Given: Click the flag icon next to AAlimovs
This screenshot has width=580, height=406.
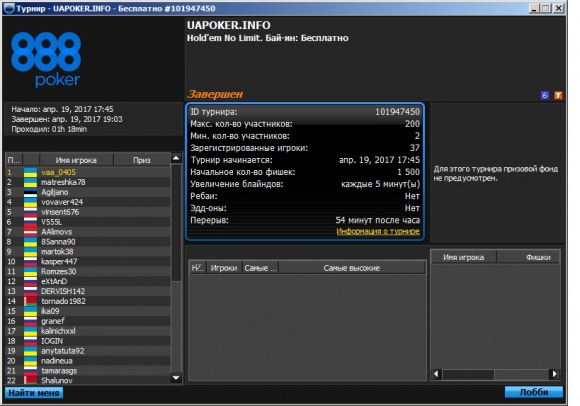Looking at the screenshot, I should (x=30, y=232).
